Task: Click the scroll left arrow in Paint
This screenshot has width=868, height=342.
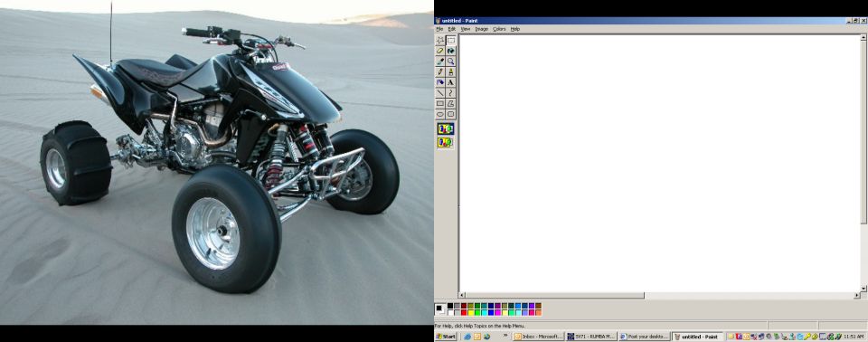Action: (462, 296)
